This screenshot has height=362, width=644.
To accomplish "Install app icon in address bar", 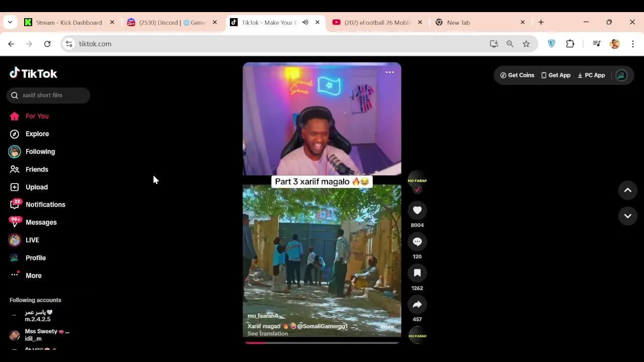I will tap(494, 44).
